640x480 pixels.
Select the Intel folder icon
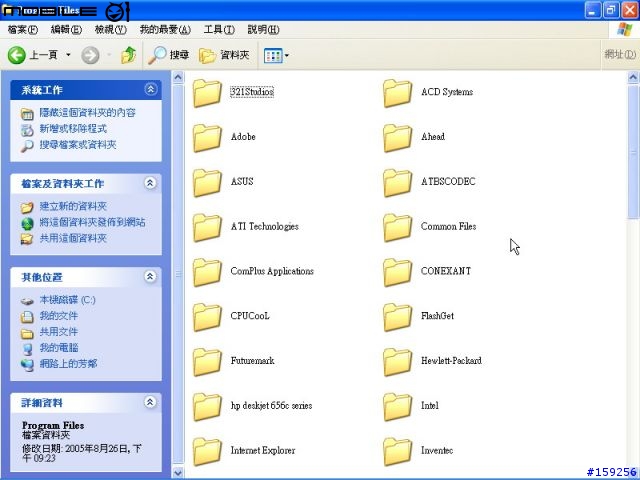[397, 407]
